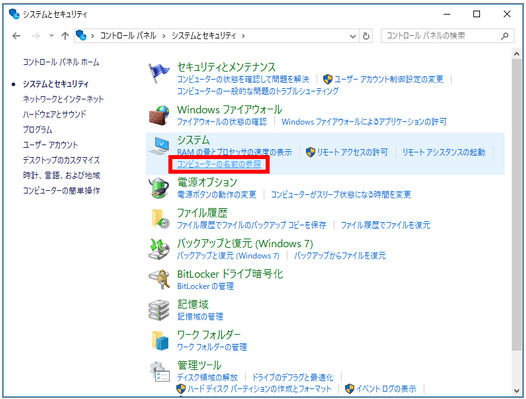Open ユーザー アカウント category
526x399 pixels.
coord(50,145)
